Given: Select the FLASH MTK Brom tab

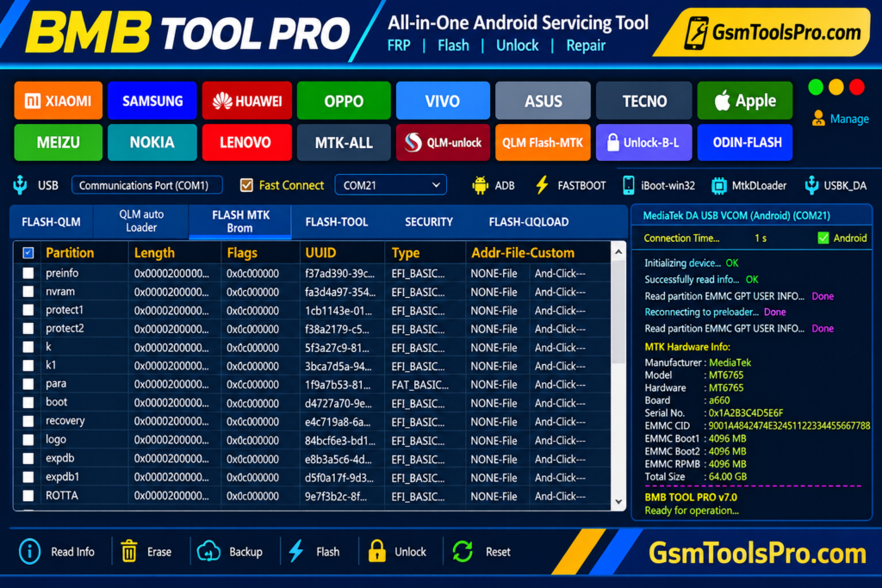Looking at the screenshot, I should (240, 221).
